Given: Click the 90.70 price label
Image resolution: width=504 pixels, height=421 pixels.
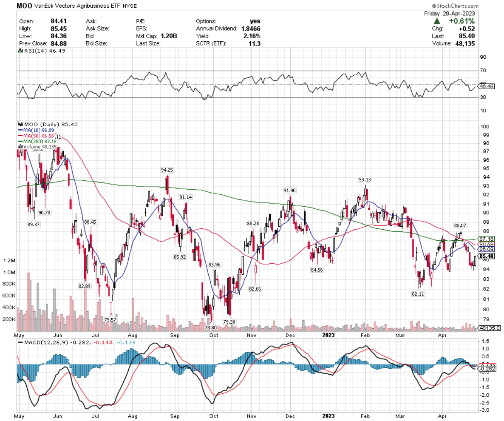Looking at the screenshot, I should pos(44,212).
